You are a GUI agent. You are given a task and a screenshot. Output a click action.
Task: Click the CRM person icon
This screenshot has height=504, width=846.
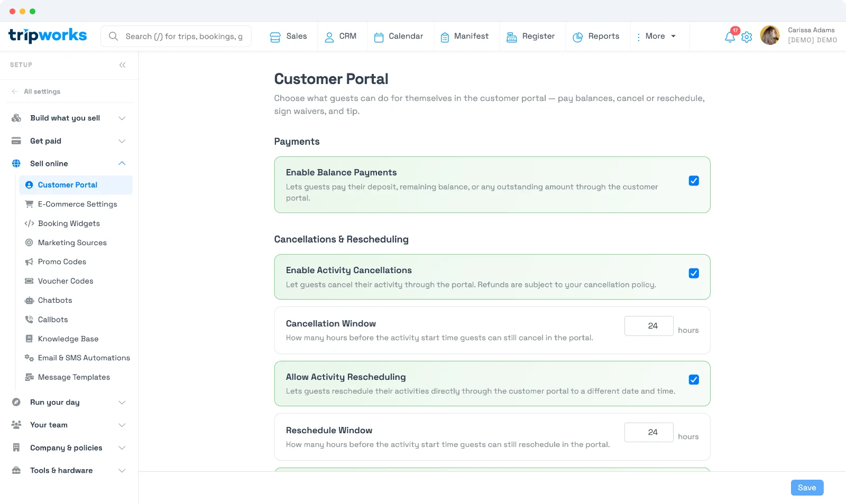coord(329,37)
